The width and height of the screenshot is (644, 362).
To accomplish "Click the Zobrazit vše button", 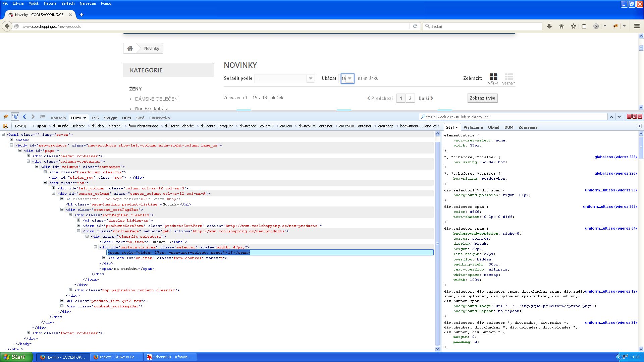I will tap(482, 98).
